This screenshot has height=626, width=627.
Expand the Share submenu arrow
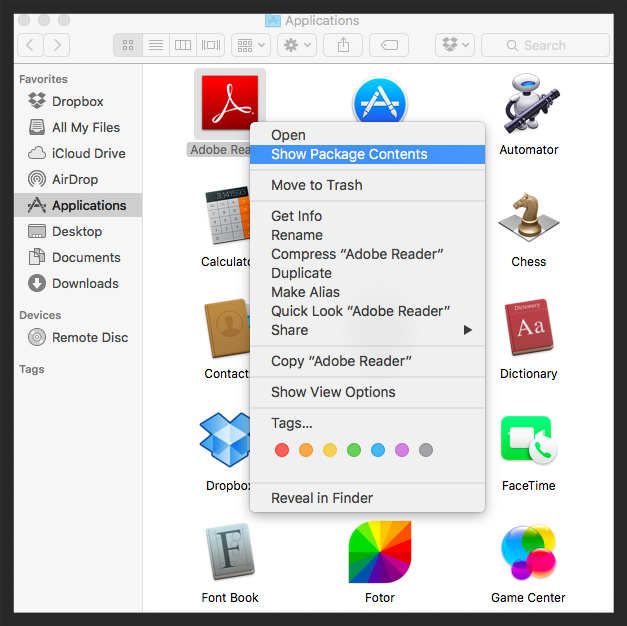point(467,330)
